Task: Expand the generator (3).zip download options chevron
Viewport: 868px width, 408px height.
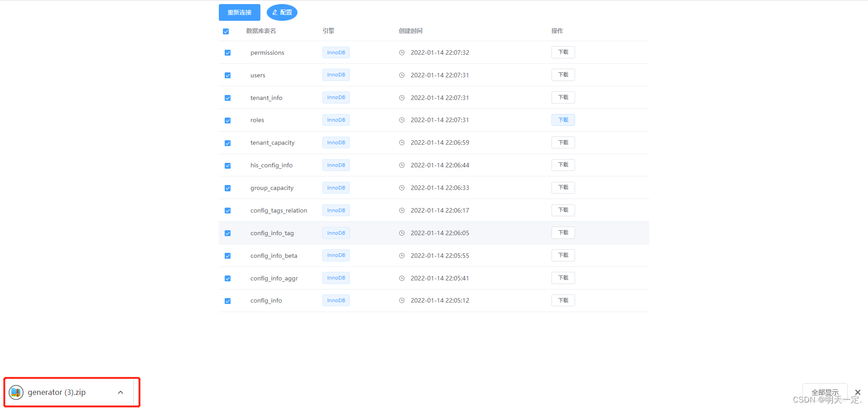Action: coord(121,392)
